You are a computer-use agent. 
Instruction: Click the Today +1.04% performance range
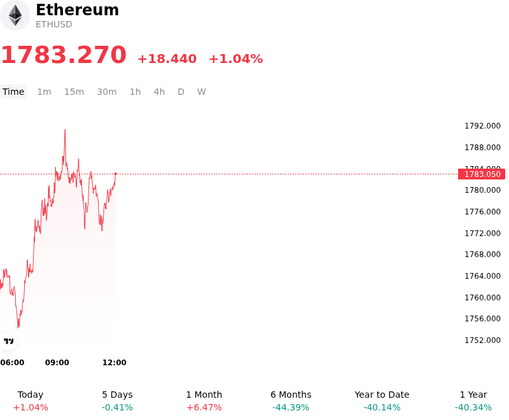coord(31,401)
